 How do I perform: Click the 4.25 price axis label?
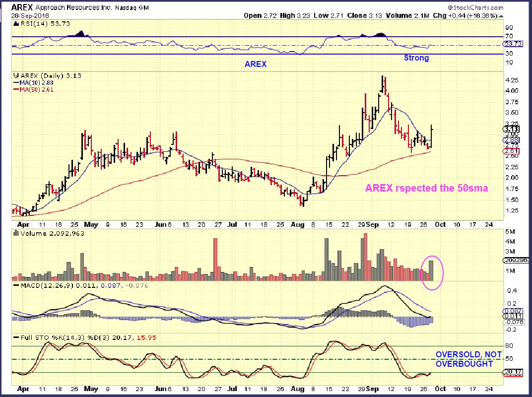pos(512,80)
